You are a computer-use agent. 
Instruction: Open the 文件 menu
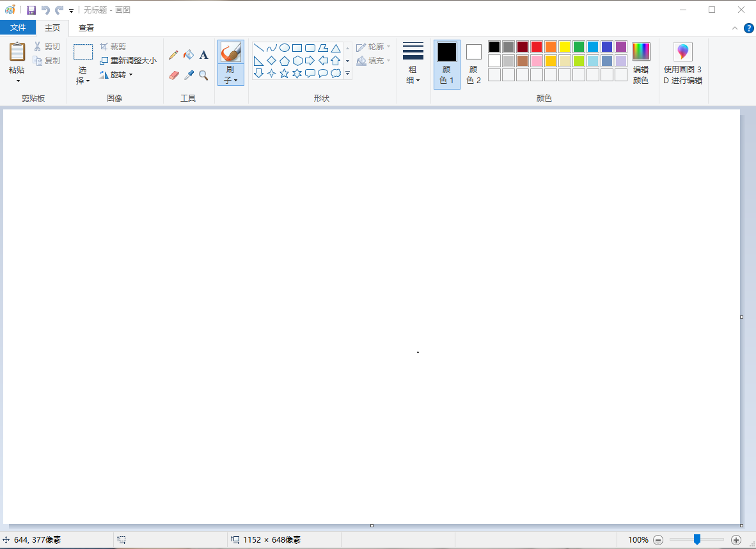coord(19,28)
